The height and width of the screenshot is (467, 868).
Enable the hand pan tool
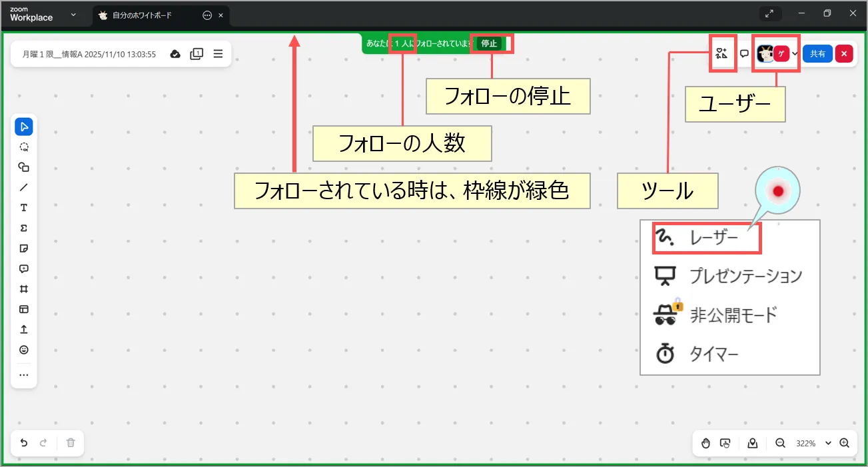[x=706, y=443]
